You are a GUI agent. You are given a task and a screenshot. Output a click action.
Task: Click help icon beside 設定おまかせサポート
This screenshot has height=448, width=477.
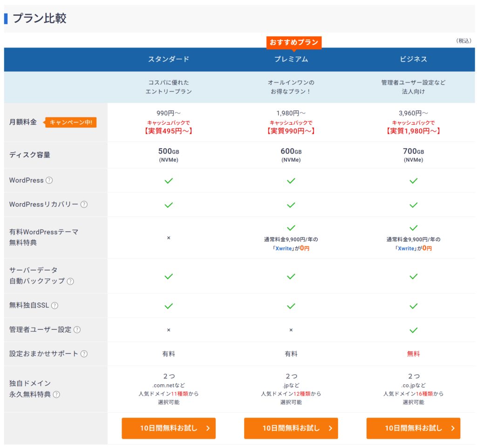(x=84, y=354)
